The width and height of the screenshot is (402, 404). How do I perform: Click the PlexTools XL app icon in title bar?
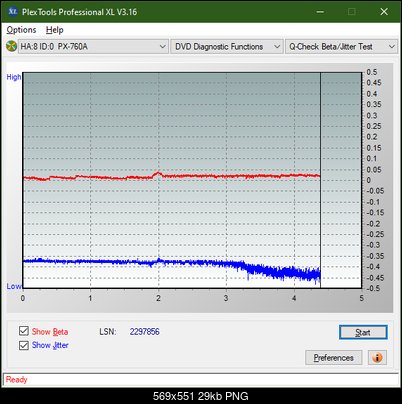click(x=13, y=12)
